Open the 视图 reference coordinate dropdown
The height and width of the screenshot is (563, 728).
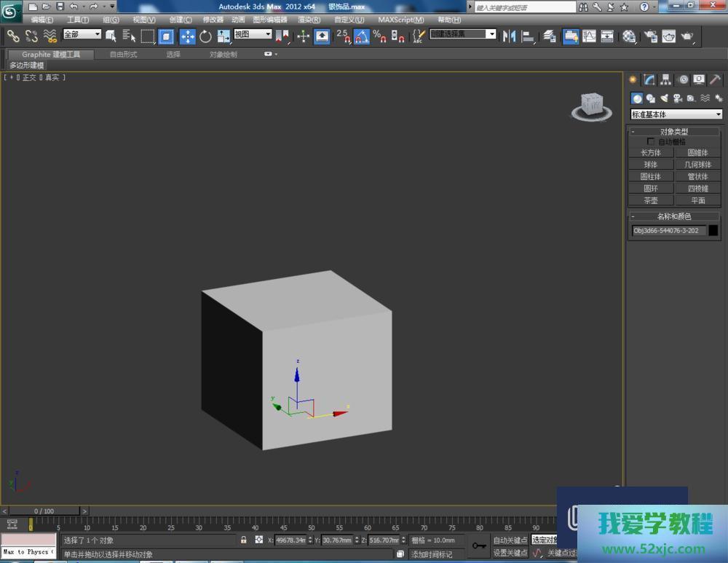click(x=253, y=34)
